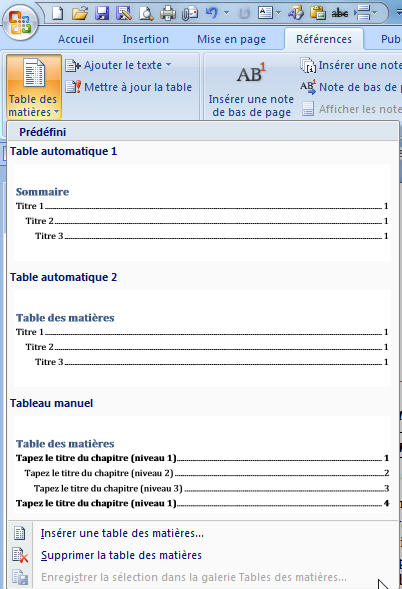Open a file with the folder icon
402x589 pixels.
coord(80,14)
